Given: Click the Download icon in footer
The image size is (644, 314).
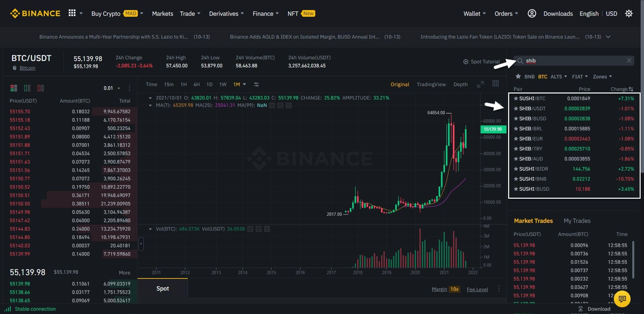Looking at the screenshot, I should pyautogui.click(x=581, y=309).
